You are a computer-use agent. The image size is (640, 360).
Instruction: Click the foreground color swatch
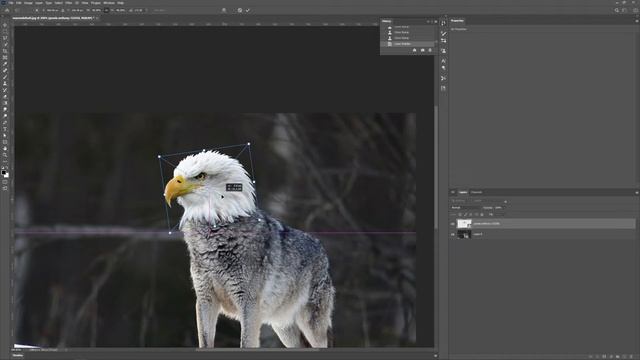tap(4, 173)
